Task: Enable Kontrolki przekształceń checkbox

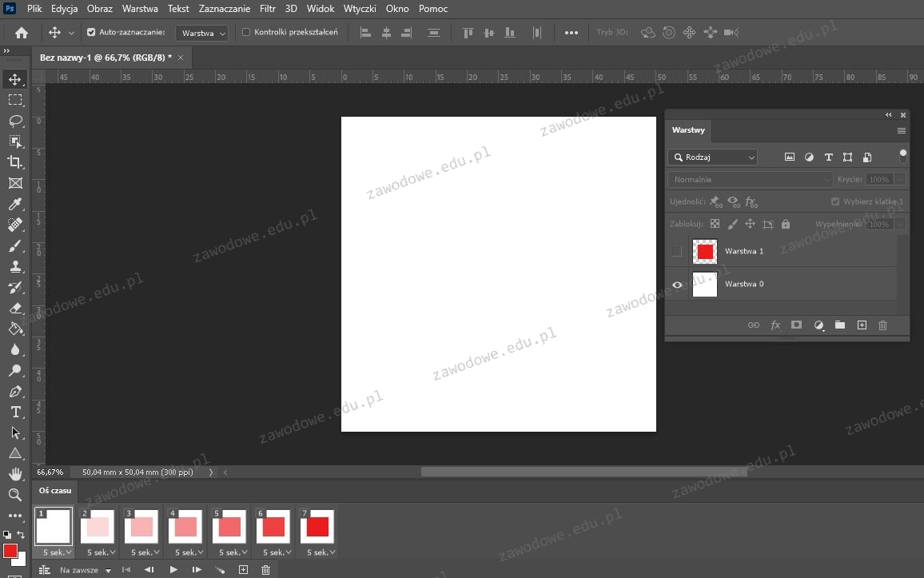Action: [246, 33]
